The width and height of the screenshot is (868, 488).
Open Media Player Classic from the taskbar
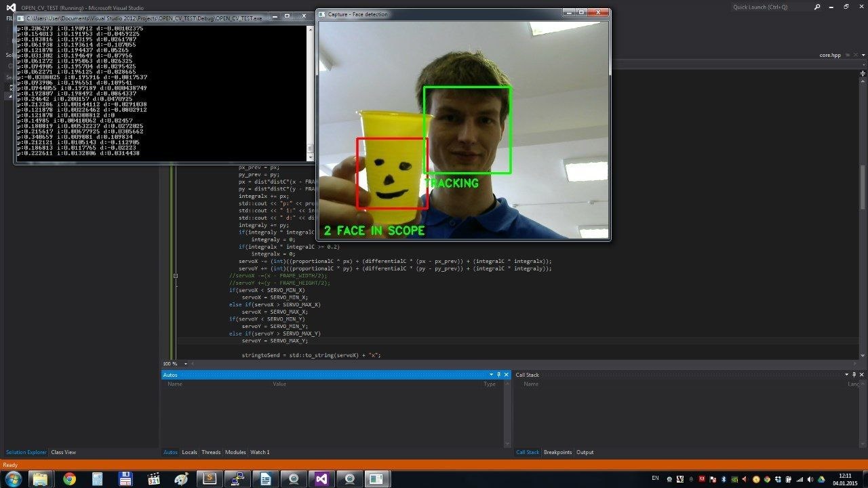click(x=153, y=479)
